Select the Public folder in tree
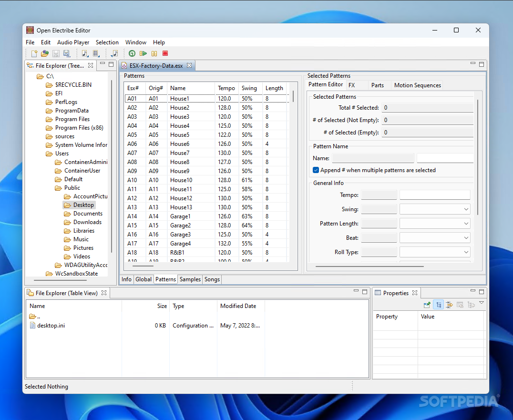The image size is (513, 420). pyautogui.click(x=72, y=188)
